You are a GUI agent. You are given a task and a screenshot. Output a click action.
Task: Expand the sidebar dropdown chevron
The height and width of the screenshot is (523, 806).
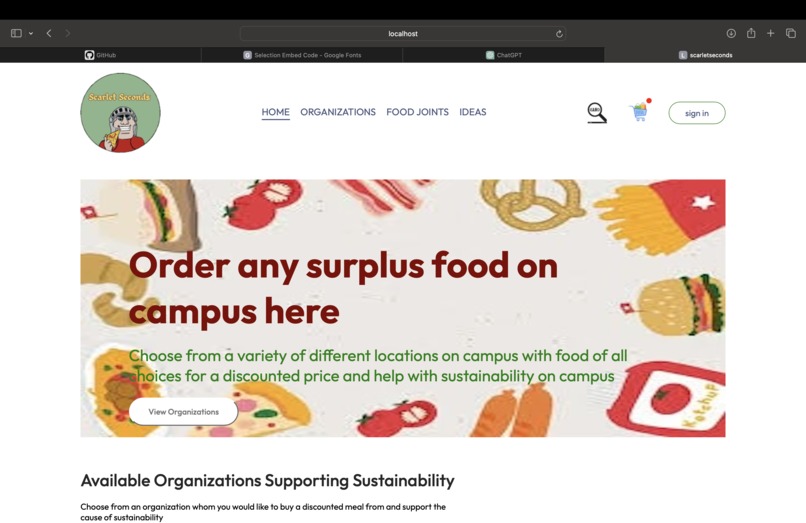tap(31, 33)
